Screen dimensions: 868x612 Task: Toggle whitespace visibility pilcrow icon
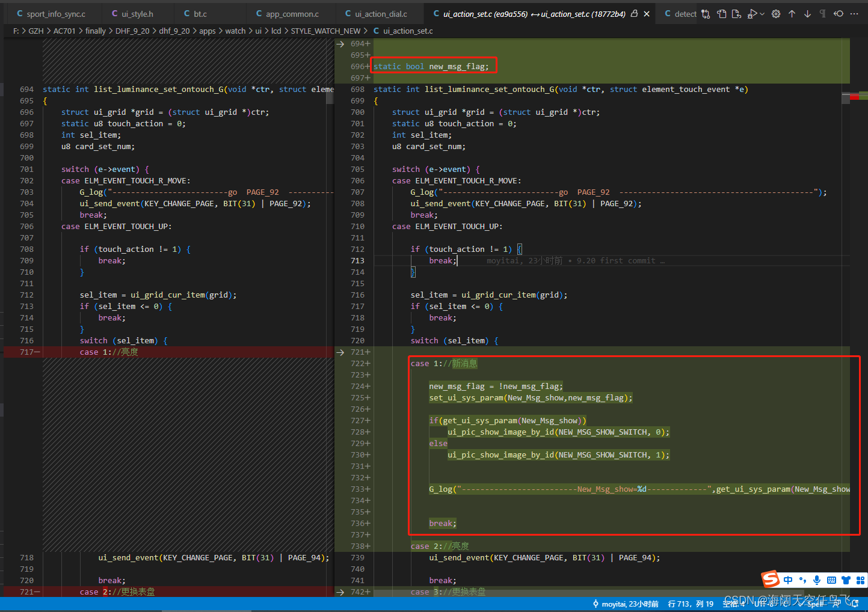point(822,14)
